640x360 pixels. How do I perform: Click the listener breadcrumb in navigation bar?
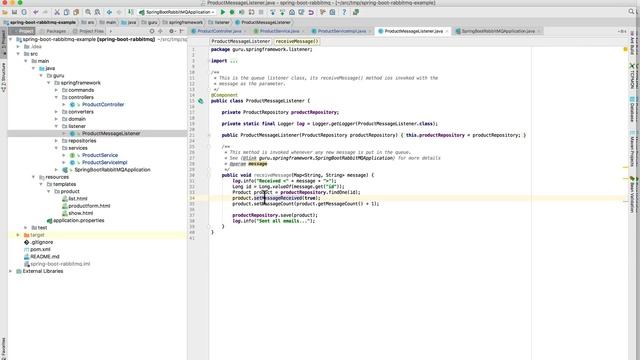pos(219,22)
